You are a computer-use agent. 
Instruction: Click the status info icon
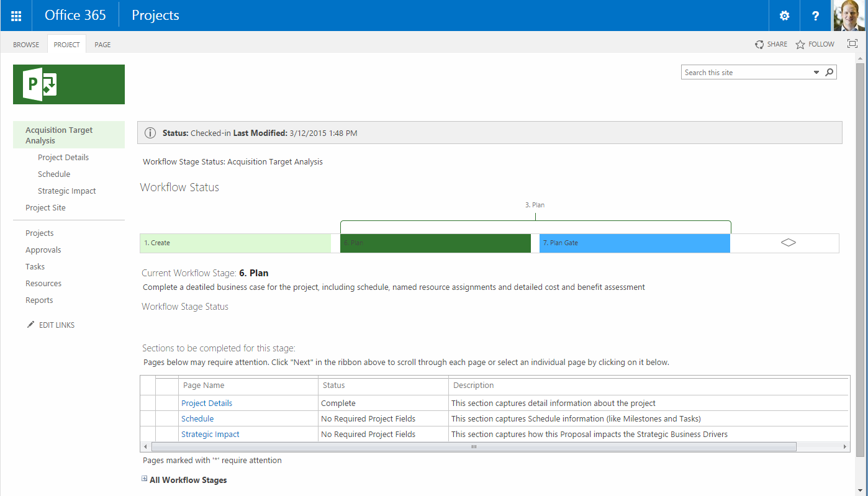(150, 133)
